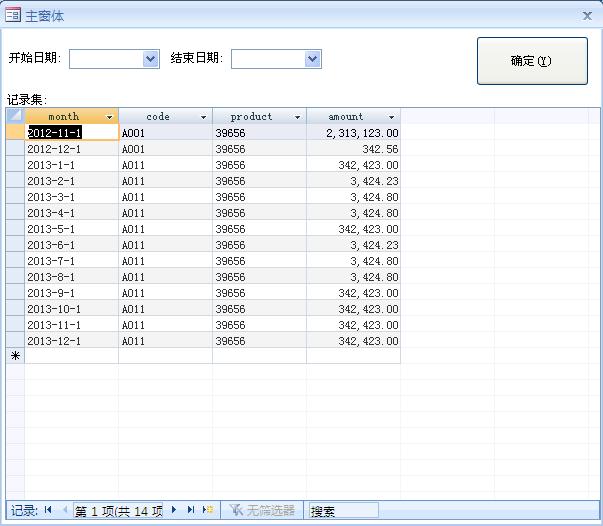Click the 搜索 search box
This screenshot has width=603, height=526.
tap(343, 510)
